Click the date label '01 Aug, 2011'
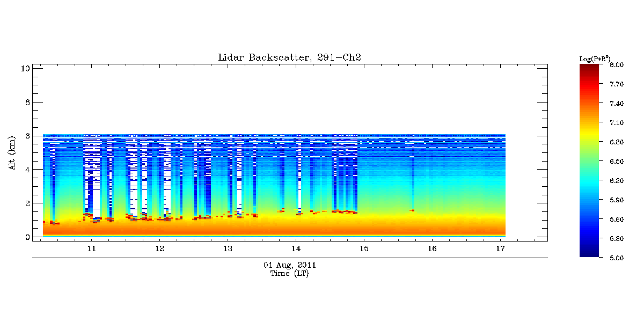 (x=290, y=265)
